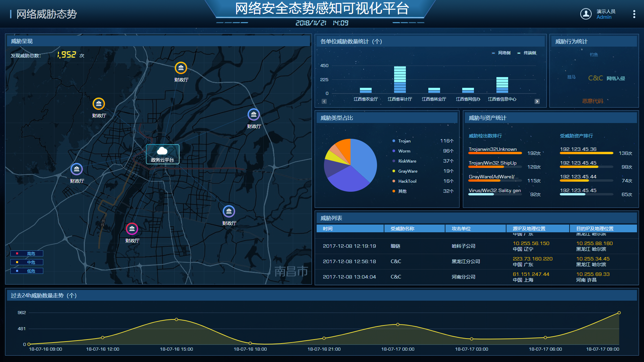This screenshot has width=644, height=362.
Task: Click destination IP 10.255.69.33
Action: (x=593, y=275)
